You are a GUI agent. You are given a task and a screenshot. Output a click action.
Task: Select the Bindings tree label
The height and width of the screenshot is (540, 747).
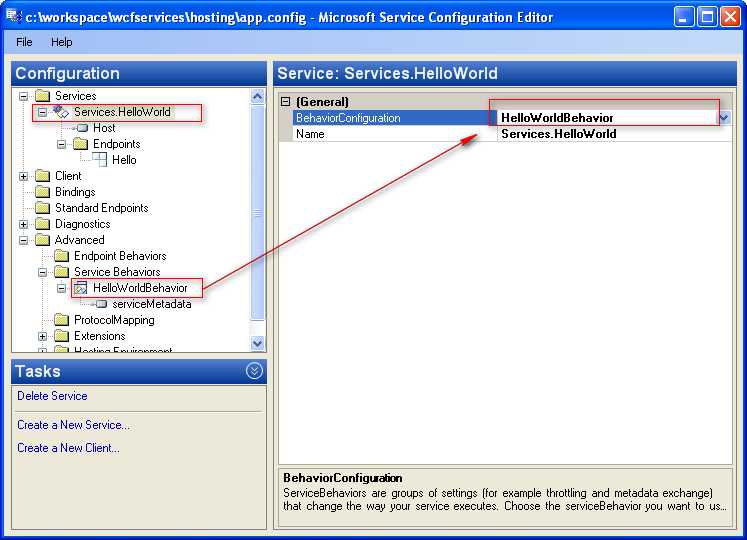click(75, 192)
